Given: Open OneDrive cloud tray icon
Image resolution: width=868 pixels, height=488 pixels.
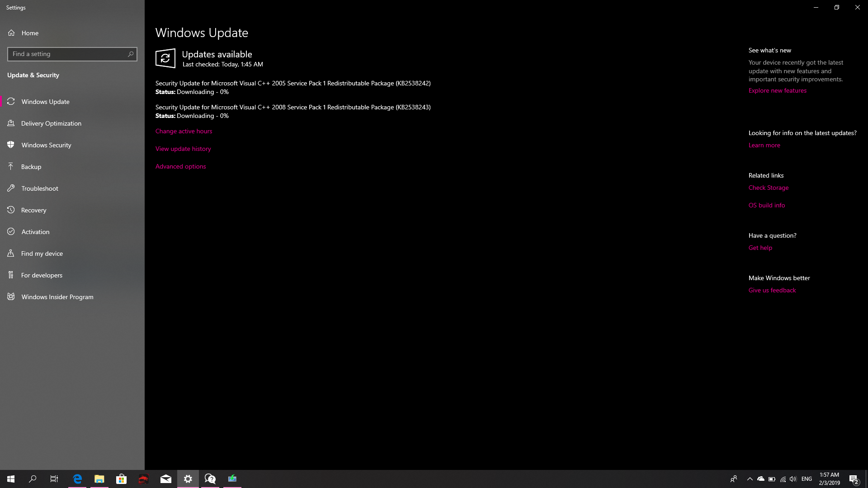Looking at the screenshot, I should [761, 479].
